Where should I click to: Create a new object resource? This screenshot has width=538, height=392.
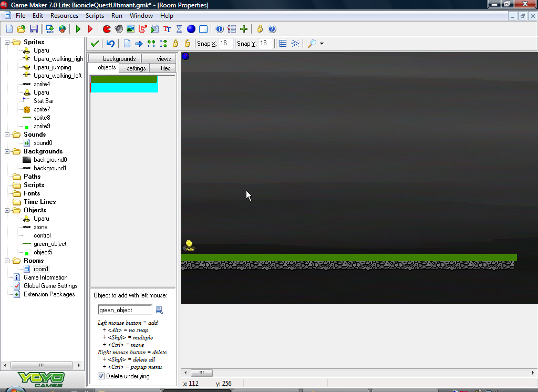coord(191,29)
